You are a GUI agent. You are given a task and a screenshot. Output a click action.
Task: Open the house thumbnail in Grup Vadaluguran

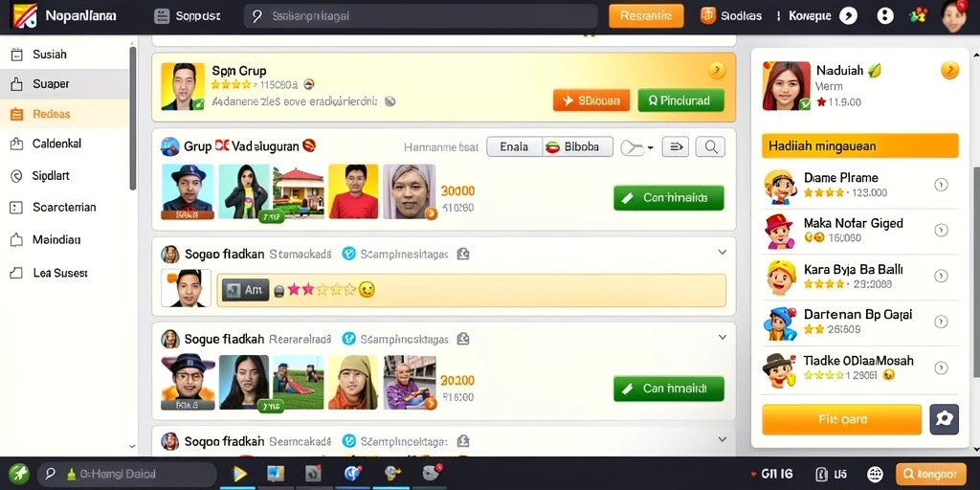[299, 191]
